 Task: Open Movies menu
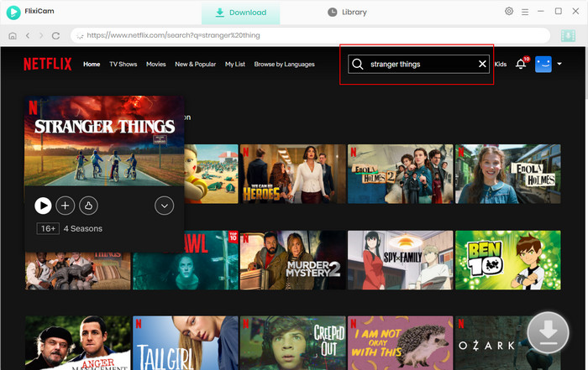point(156,65)
